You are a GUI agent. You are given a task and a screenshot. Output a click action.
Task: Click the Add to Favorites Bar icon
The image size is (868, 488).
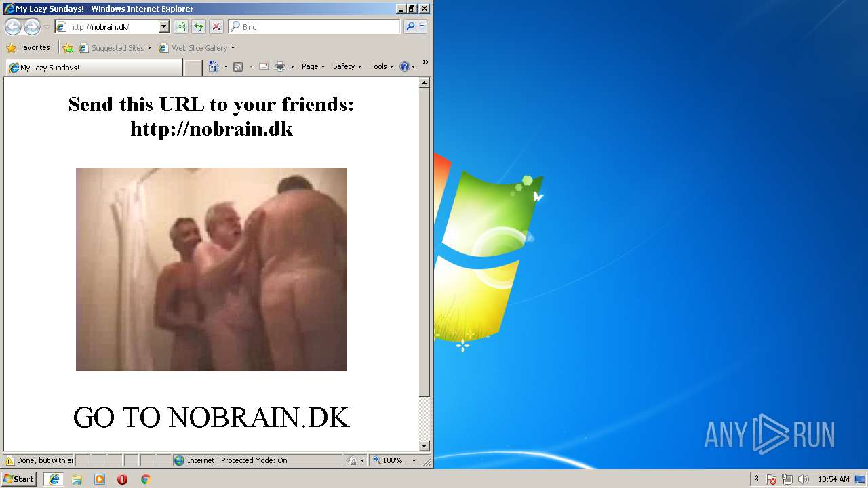[68, 48]
